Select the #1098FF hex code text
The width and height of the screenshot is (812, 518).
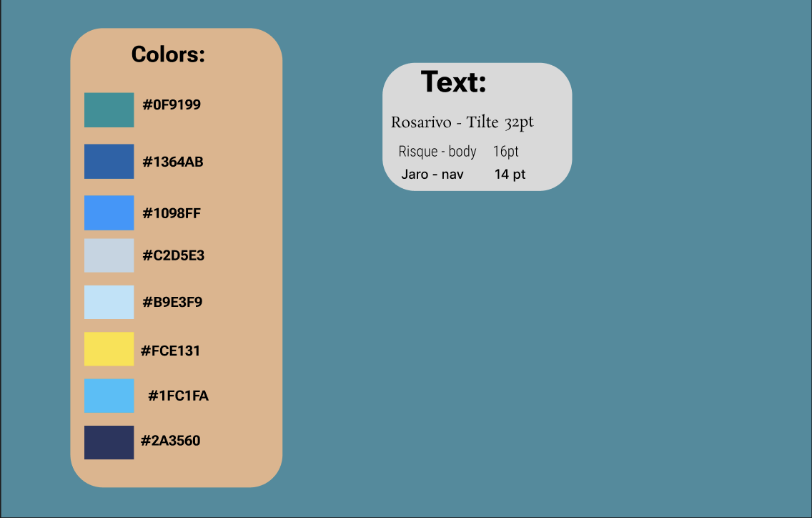click(172, 213)
